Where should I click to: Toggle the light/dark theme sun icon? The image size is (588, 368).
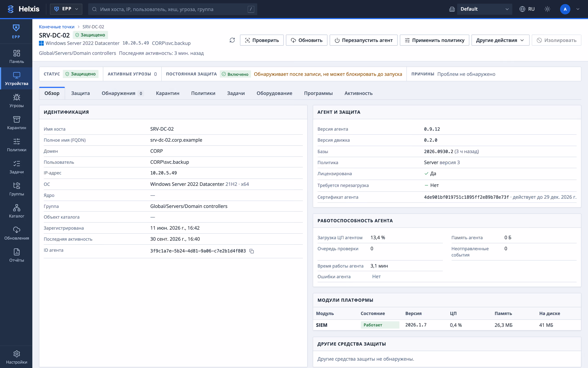pyautogui.click(x=547, y=9)
